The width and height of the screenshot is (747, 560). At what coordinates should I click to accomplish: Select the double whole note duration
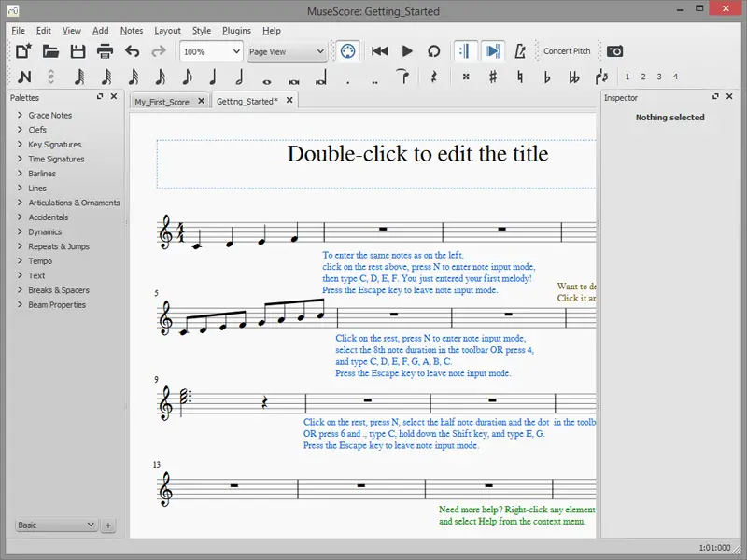coord(294,81)
